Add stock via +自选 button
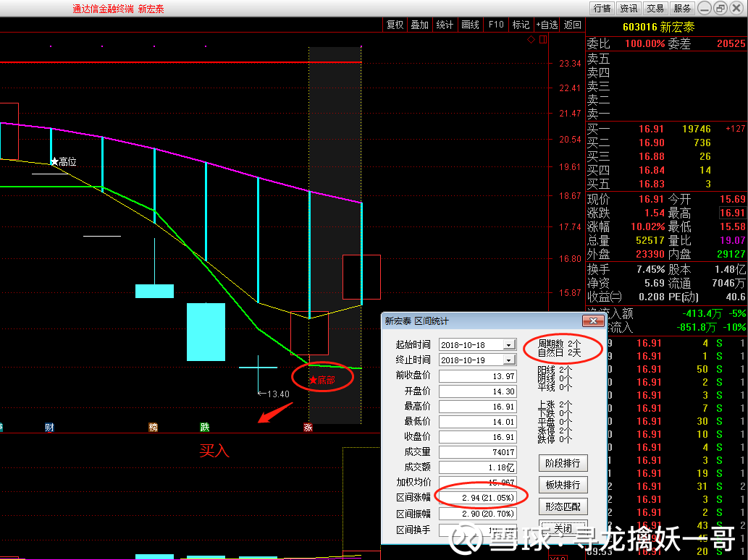 [x=547, y=25]
